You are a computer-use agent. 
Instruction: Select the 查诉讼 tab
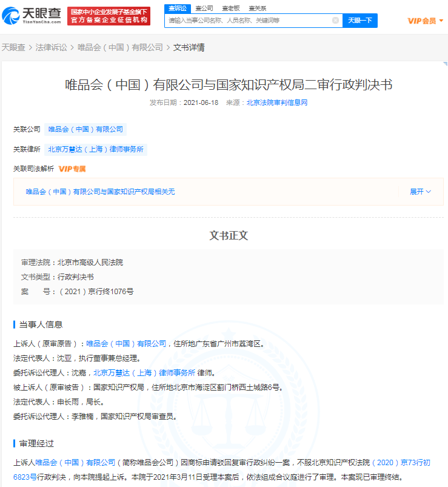click(177, 8)
